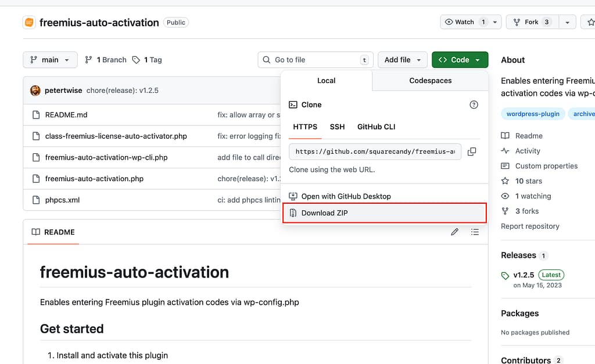This screenshot has width=595, height=364.
Task: Click the eye icon in the Watch button
Action: [449, 22]
